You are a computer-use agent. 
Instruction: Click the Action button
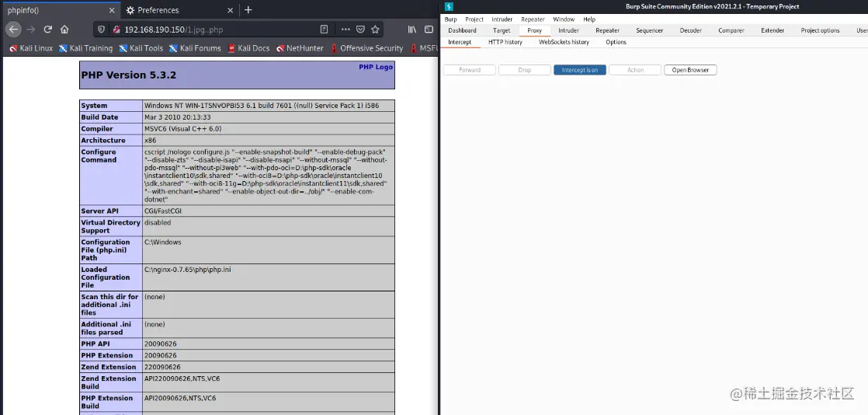[635, 70]
